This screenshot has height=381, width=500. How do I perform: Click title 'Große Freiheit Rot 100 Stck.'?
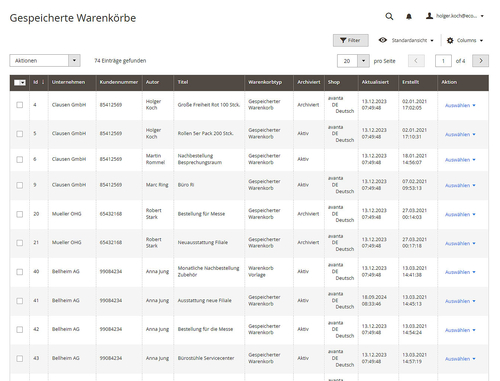[209, 105]
